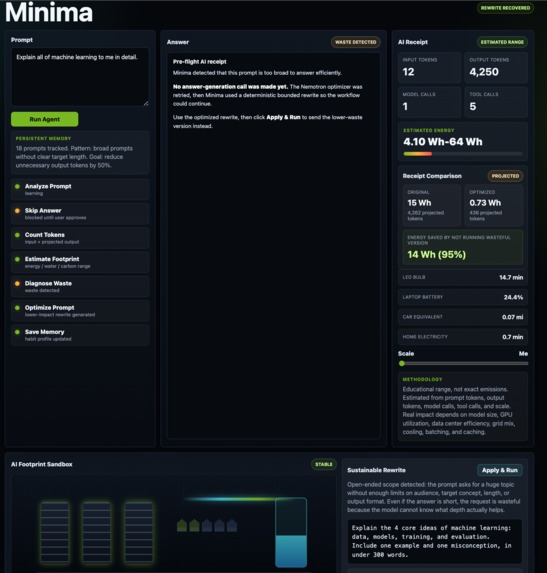Click the Optimized 0.73 Wh card
Viewport: 547px width, 573px height.
pyautogui.click(x=494, y=205)
